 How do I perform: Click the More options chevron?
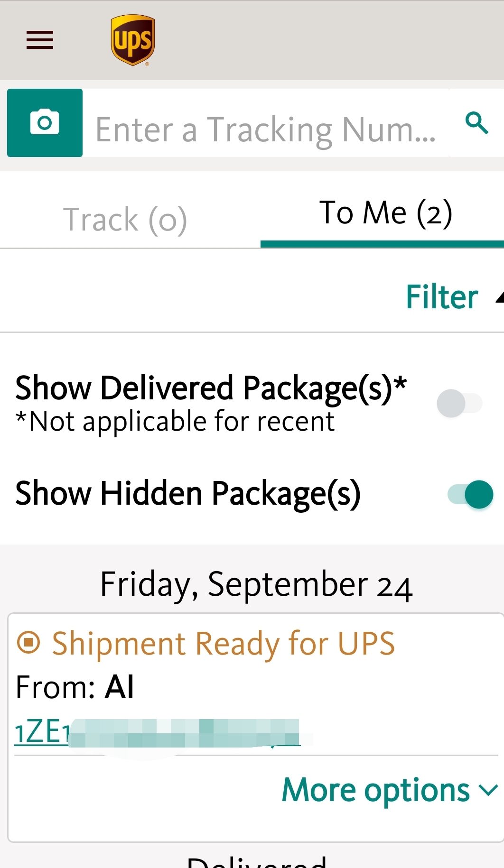[488, 790]
